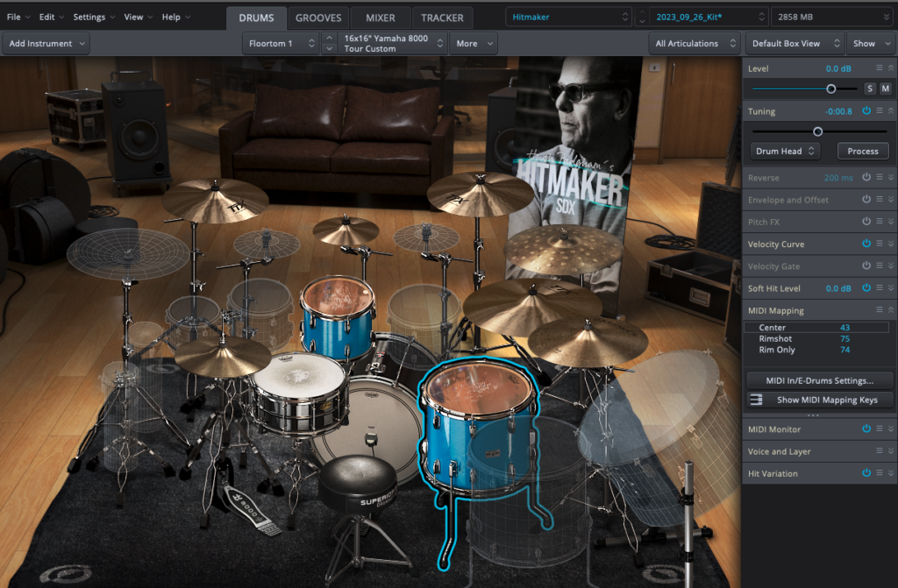This screenshot has width=898, height=588.
Task: Open the MIDI Mapping section menu icon
Action: 879,310
